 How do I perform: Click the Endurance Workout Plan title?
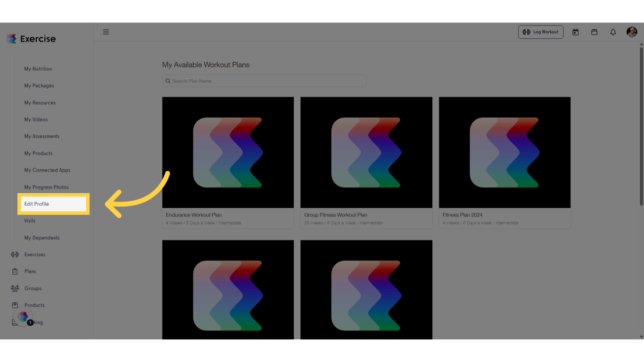coord(194,215)
